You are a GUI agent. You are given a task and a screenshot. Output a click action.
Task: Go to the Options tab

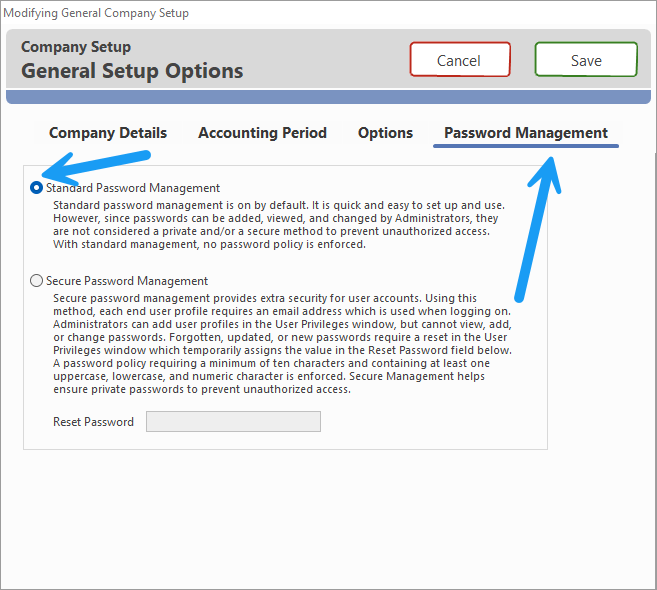point(385,133)
